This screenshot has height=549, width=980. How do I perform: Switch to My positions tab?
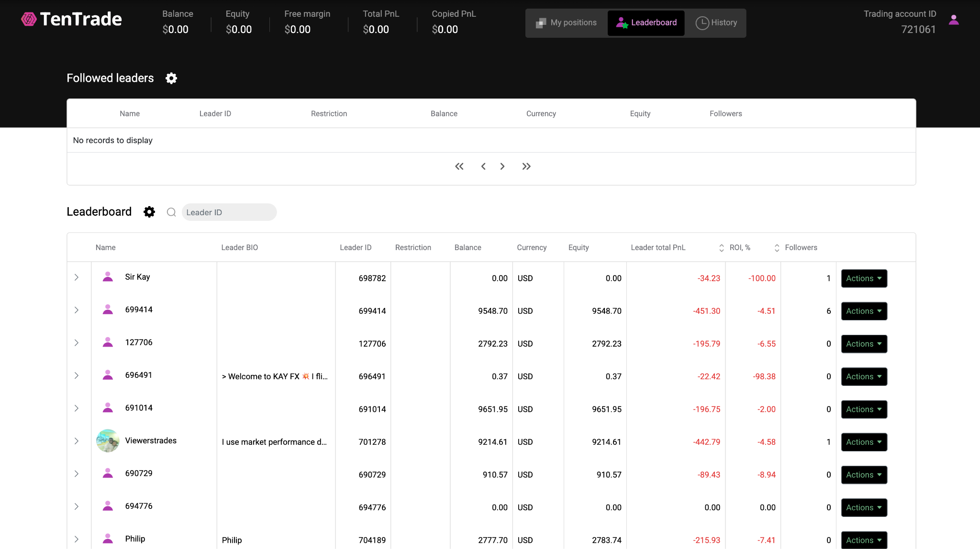coord(567,23)
